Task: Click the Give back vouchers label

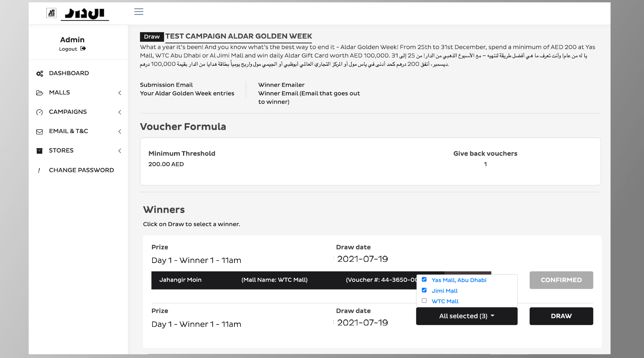Action: coord(485,153)
